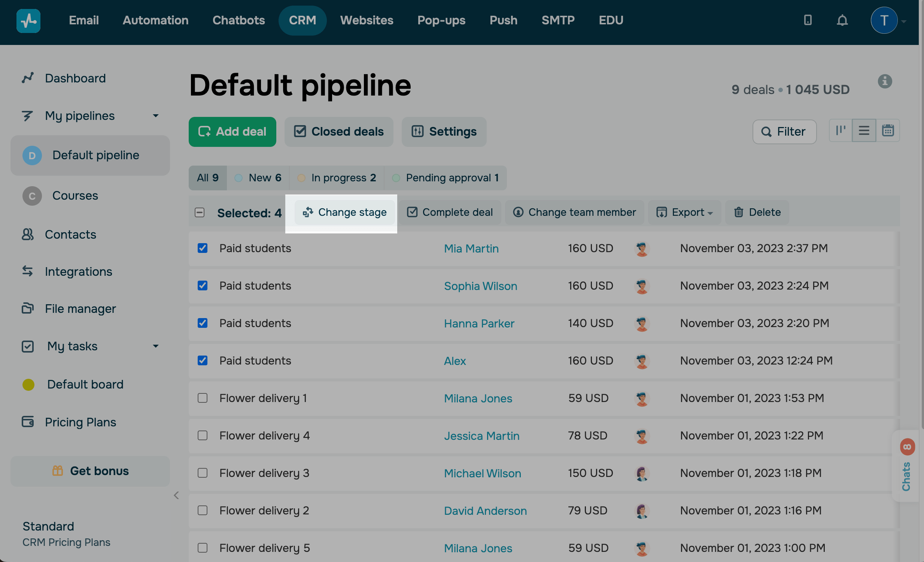
Task: Deselect all using the Selected checkbox
Action: 200,213
